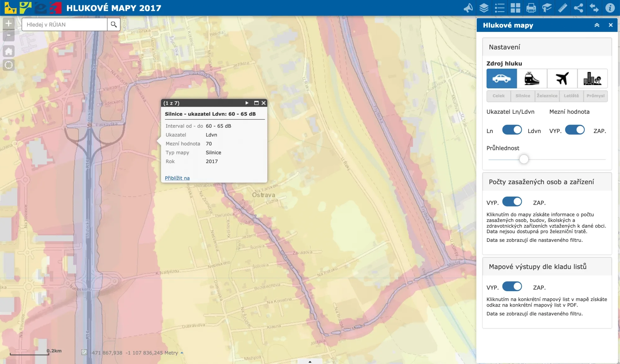Click the home default extent button

click(9, 51)
